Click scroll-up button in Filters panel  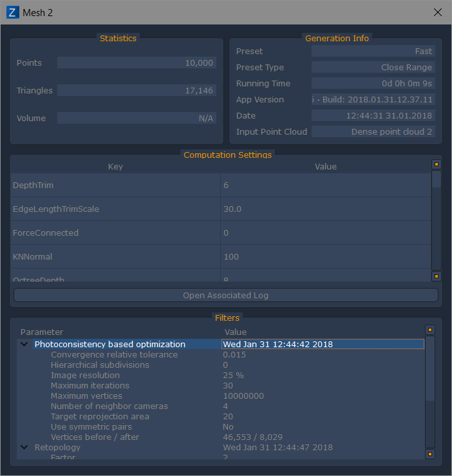(x=430, y=330)
